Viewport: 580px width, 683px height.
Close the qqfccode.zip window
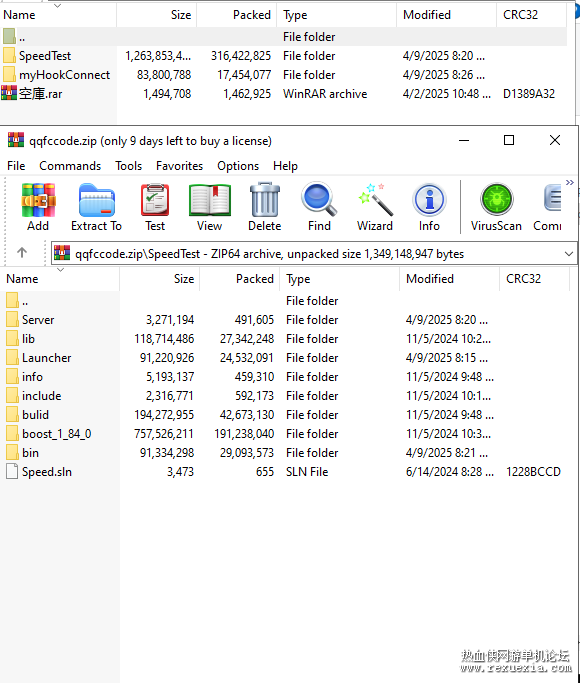(555, 140)
